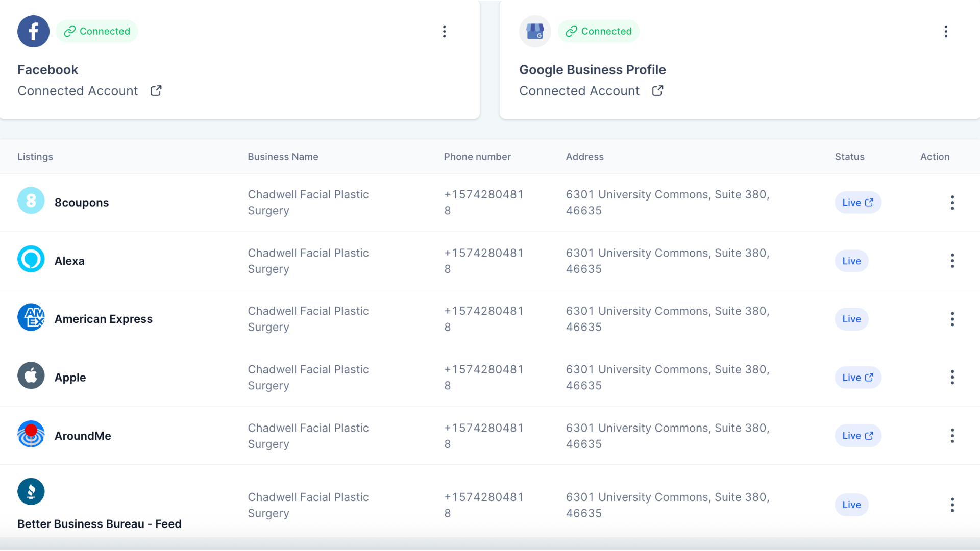Open Google Business Profile external link icon
This screenshot has height=551, width=980.
pos(658,91)
